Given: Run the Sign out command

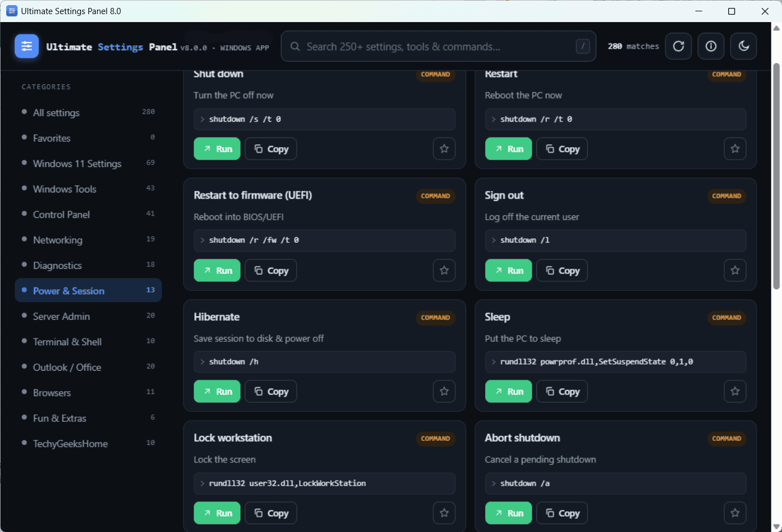Looking at the screenshot, I should (508, 271).
